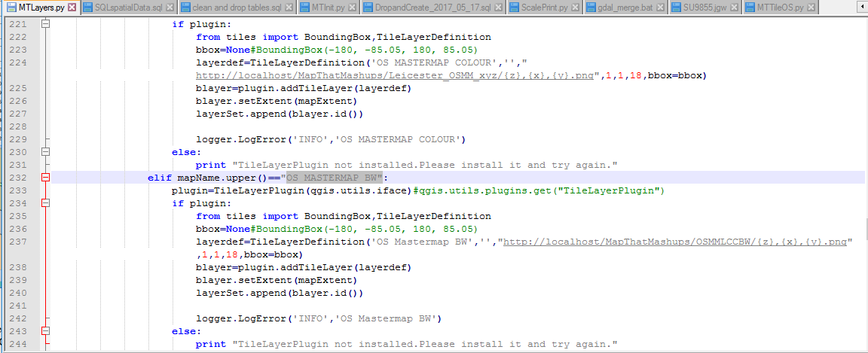Click the import statement on line 235
This screenshot has height=353, width=868.
(344, 216)
